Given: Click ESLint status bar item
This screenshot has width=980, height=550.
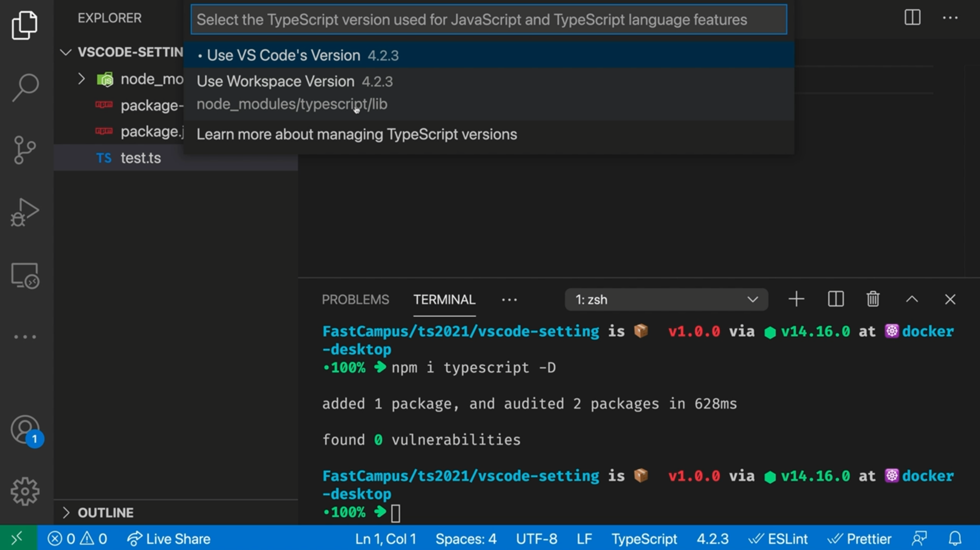Looking at the screenshot, I should [778, 539].
